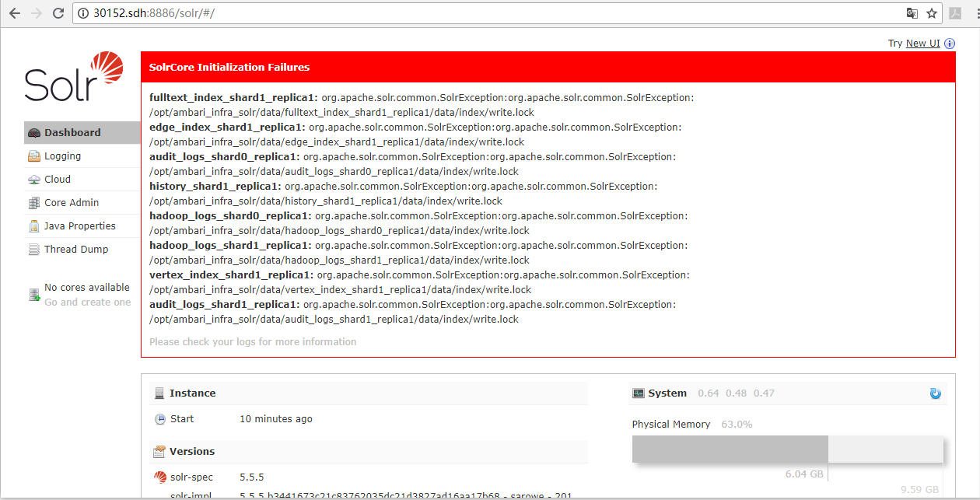Click SolrCore Initialization Failures header
Viewport: 980px width, 500px height.
(548, 68)
